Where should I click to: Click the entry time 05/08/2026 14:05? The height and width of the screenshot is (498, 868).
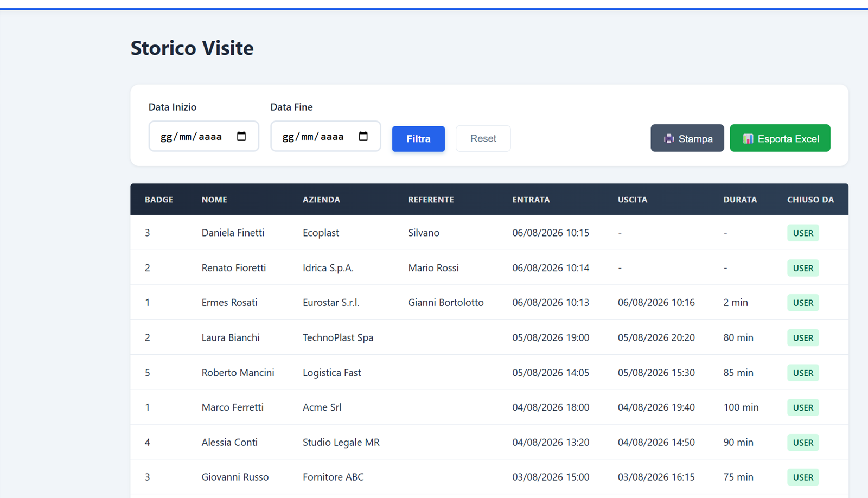pyautogui.click(x=551, y=373)
